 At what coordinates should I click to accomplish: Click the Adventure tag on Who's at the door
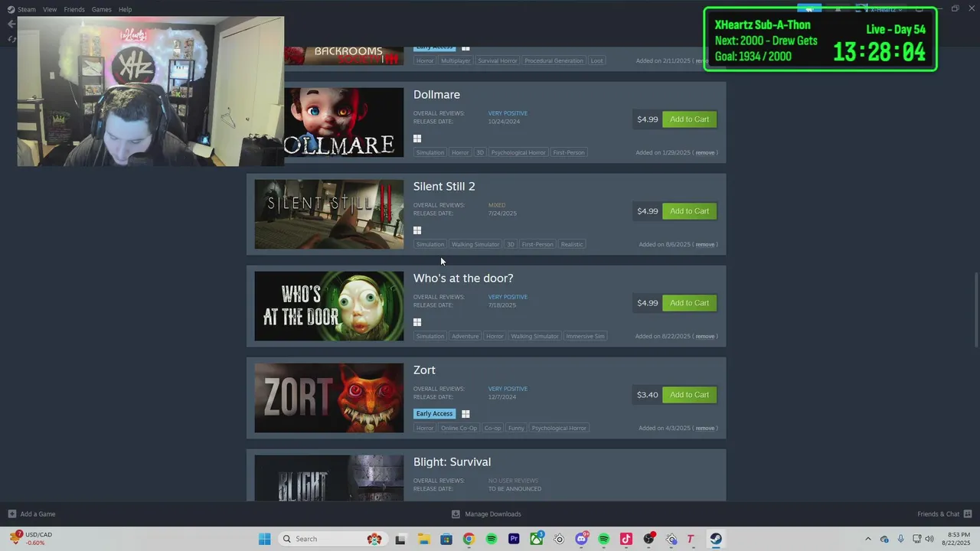(465, 336)
